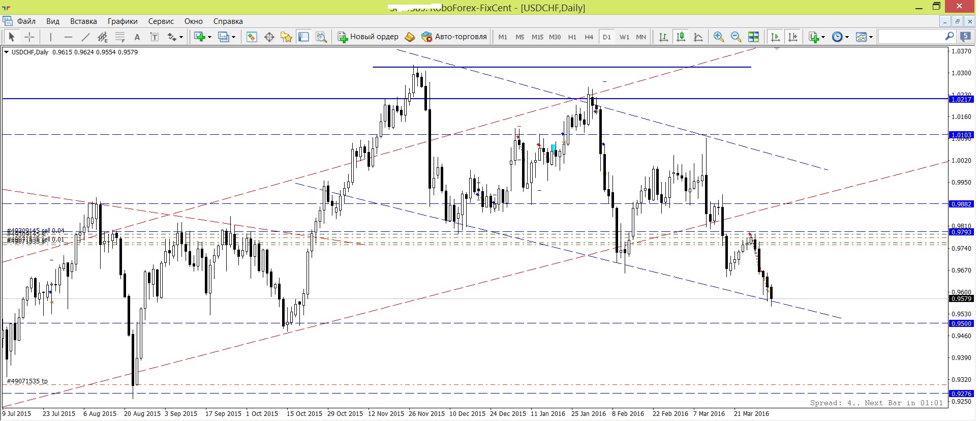Expand the Templates dropdown
Screen dimensions: 980x421
(x=871, y=37)
